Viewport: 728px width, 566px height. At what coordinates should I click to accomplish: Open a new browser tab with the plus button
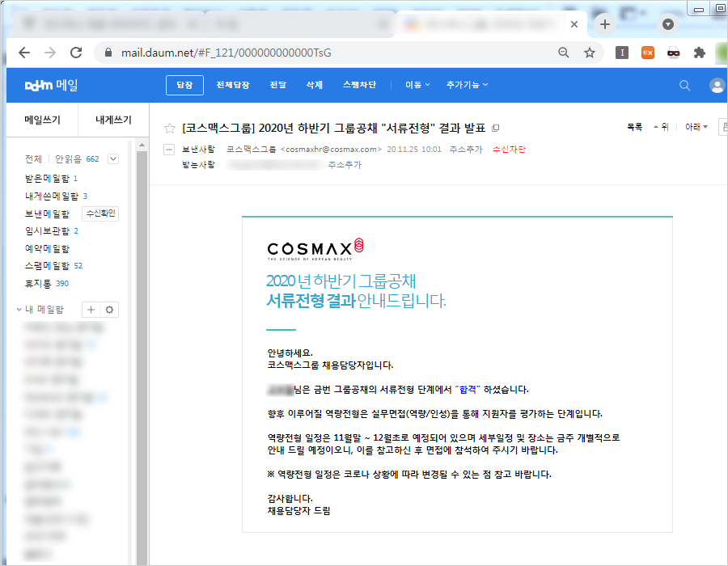pyautogui.click(x=604, y=24)
